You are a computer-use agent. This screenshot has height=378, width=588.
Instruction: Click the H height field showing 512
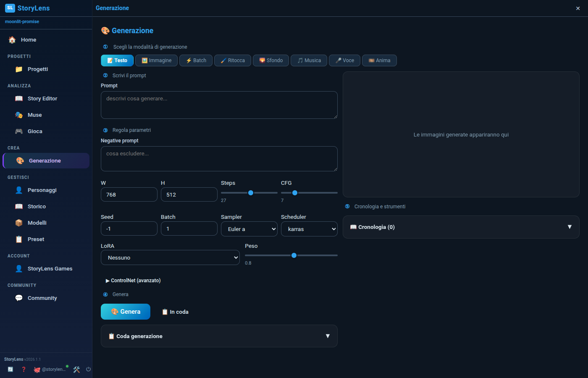click(x=189, y=194)
